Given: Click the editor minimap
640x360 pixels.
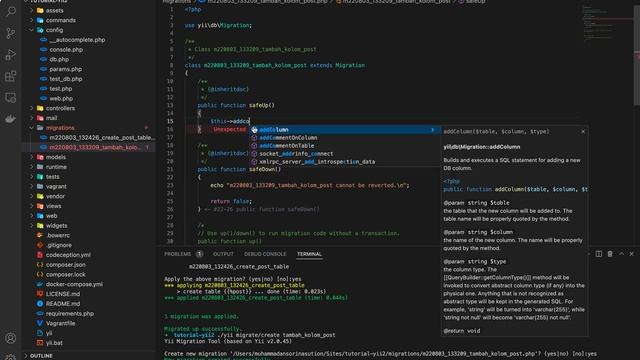Looking at the screenshot, I should pos(607,23).
